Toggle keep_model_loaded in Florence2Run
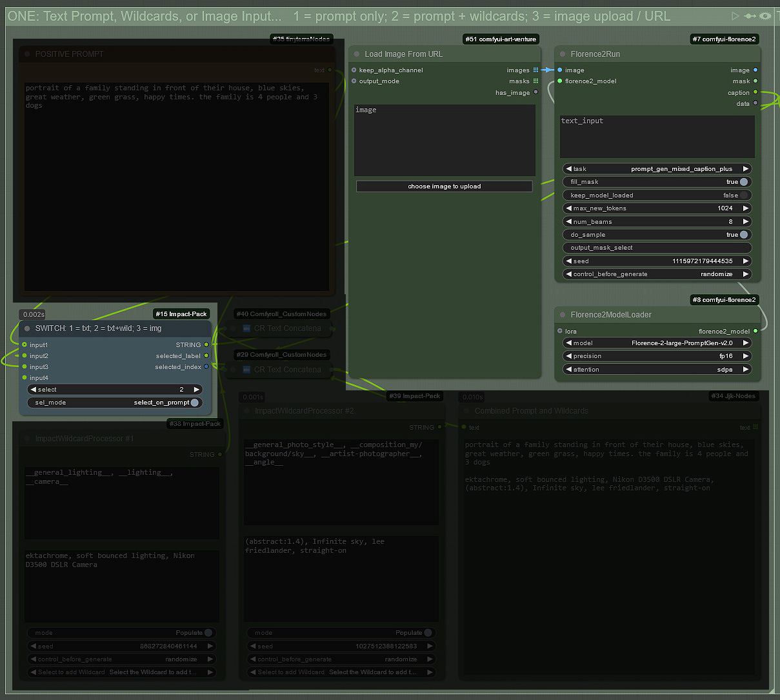This screenshot has width=780, height=700. tap(743, 195)
